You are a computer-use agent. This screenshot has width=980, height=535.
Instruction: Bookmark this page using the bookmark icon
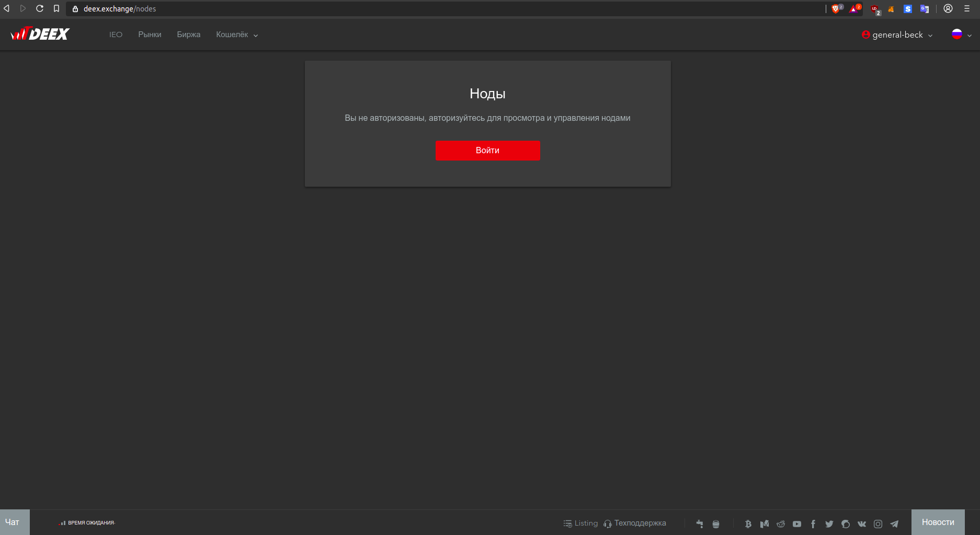[56, 8]
